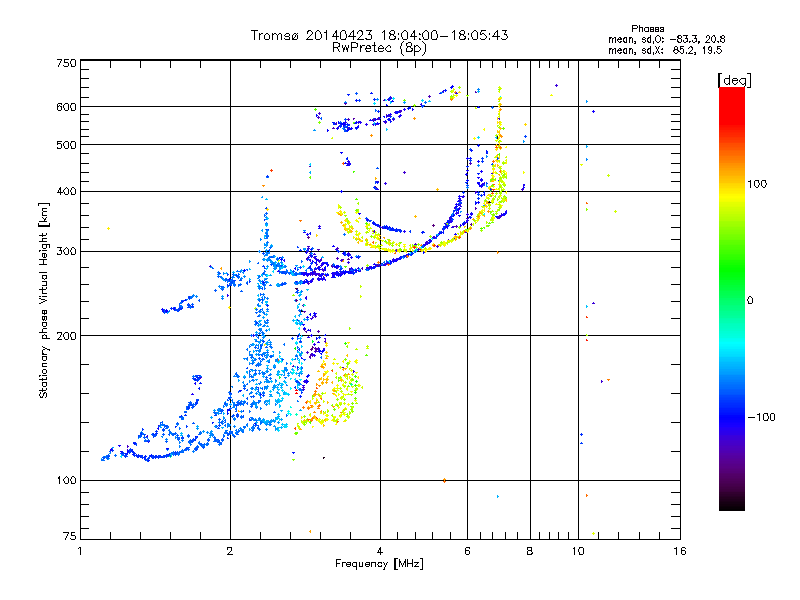
Task: Click the 'RwPretec (8p)' subtitle
Action: click(379, 48)
